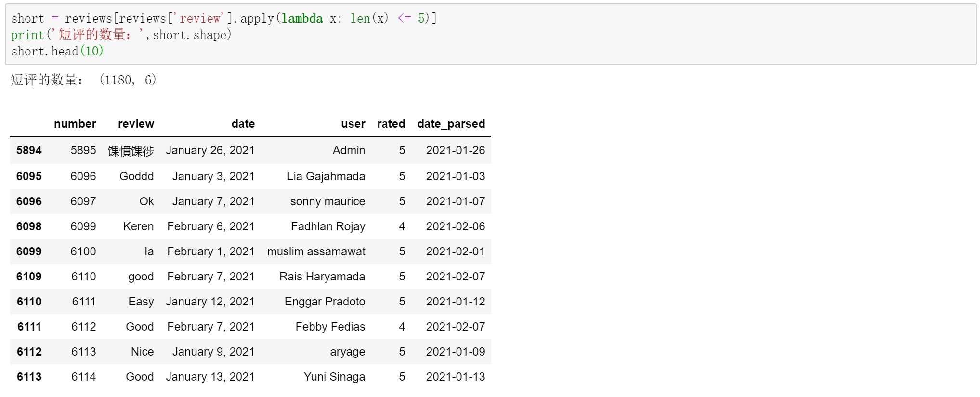
Task: Click row index 6113
Action: [x=29, y=377]
